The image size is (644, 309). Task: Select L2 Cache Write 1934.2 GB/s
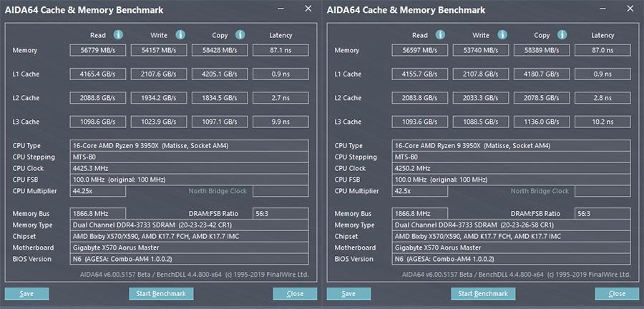159,98
